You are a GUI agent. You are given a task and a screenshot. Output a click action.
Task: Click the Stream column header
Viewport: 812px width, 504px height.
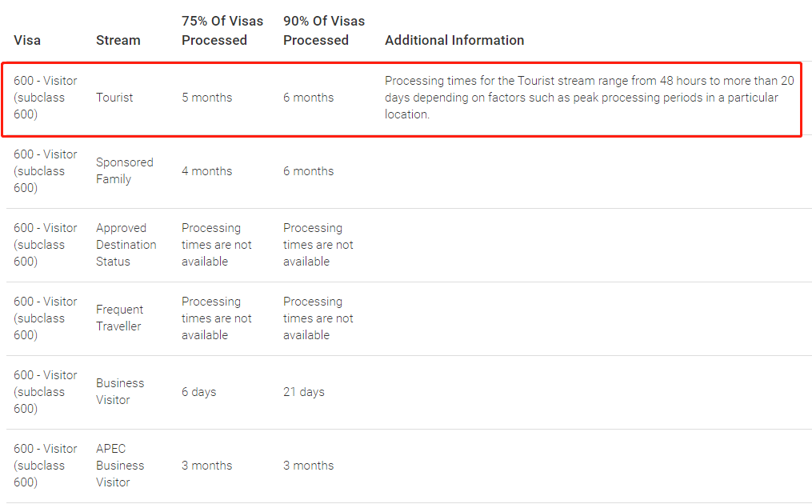[x=118, y=40]
